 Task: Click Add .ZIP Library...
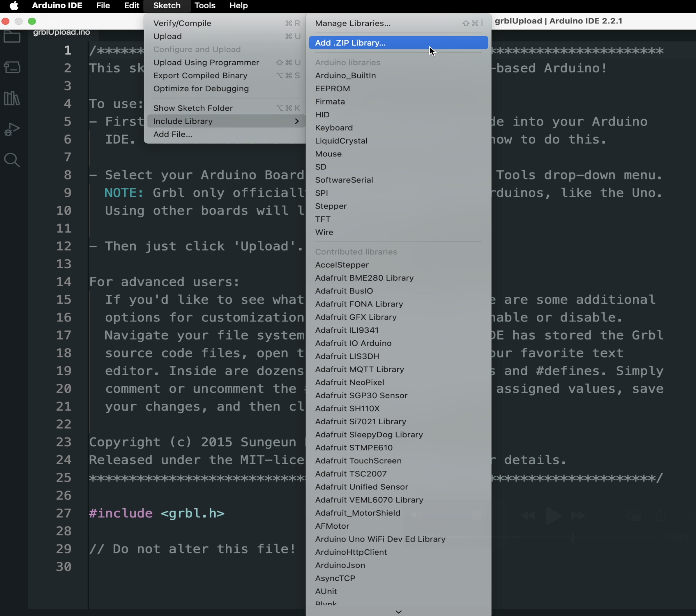coord(398,42)
